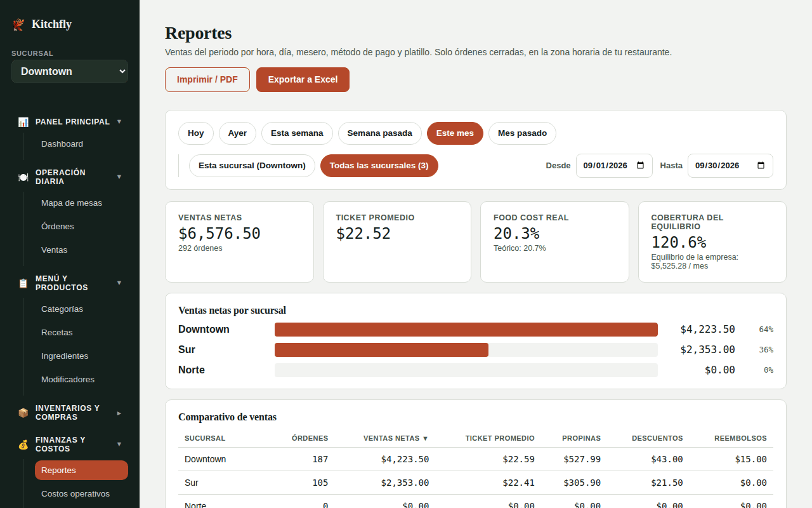Click the Operación Diaria plate icon
The image size is (812, 508).
coord(23,177)
